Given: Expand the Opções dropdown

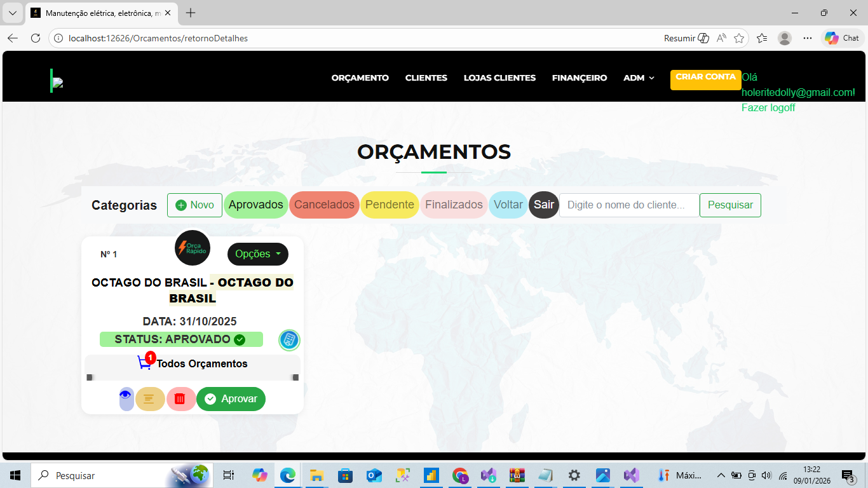Looking at the screenshot, I should point(257,254).
